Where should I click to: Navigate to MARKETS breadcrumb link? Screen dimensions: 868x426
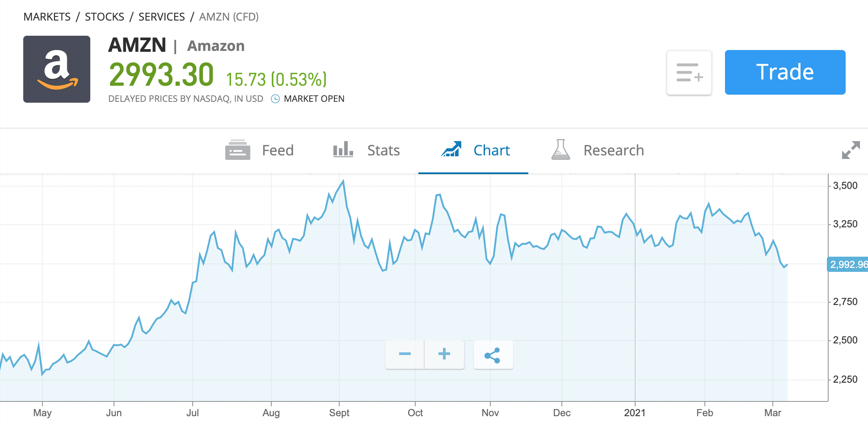click(x=47, y=17)
